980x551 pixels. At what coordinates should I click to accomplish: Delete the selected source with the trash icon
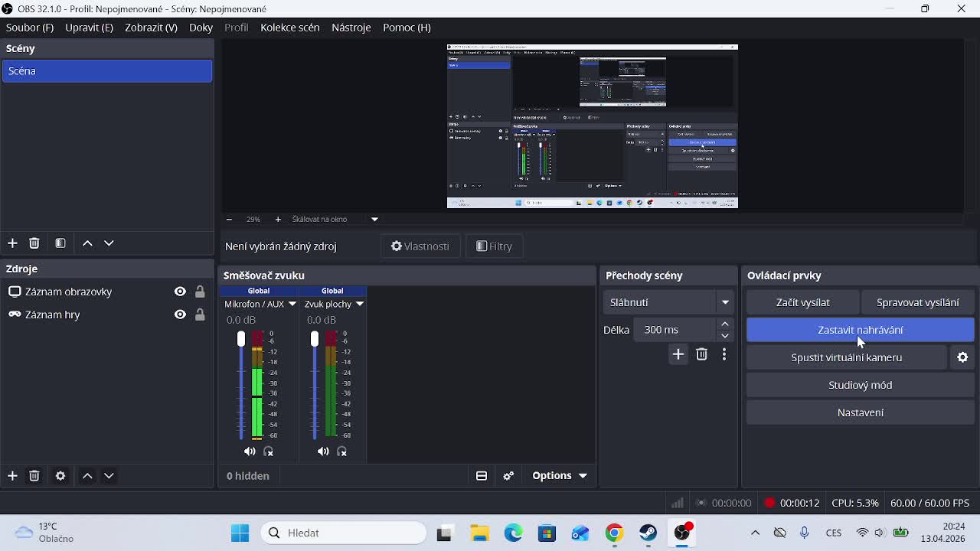point(34,476)
